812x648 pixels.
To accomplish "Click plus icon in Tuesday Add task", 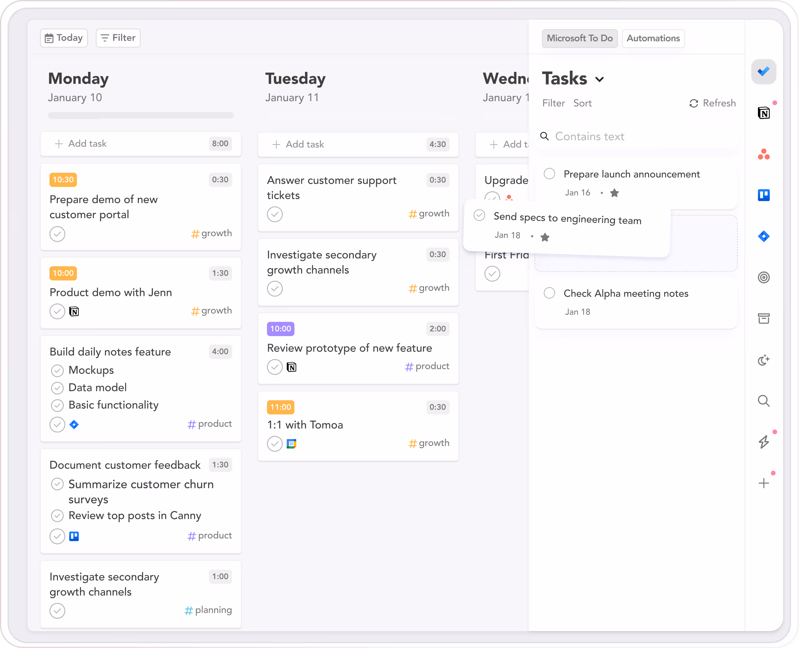I will coord(276,144).
